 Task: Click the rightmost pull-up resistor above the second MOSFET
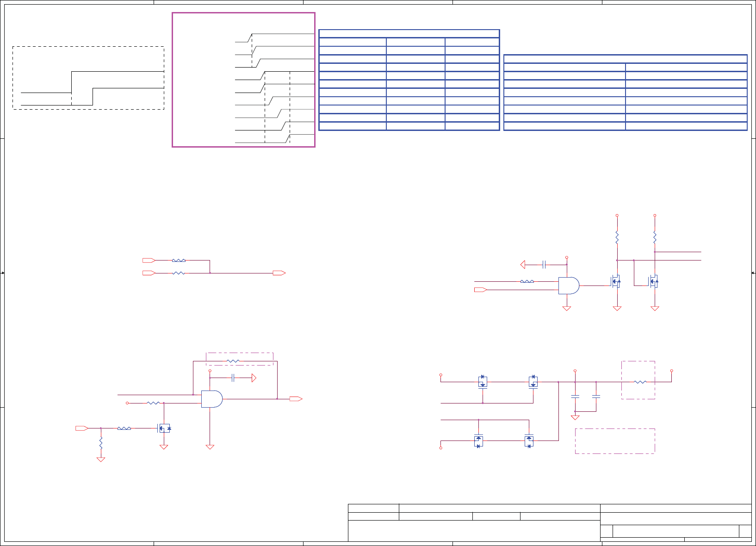(x=655, y=237)
